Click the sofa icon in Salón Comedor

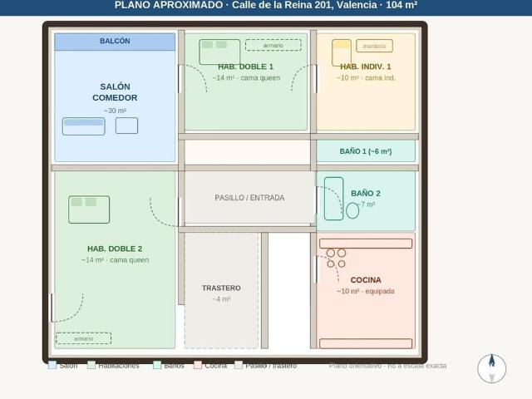[x=84, y=126]
